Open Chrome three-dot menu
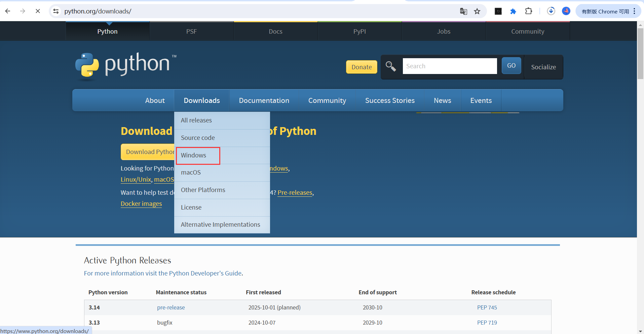 pos(634,11)
